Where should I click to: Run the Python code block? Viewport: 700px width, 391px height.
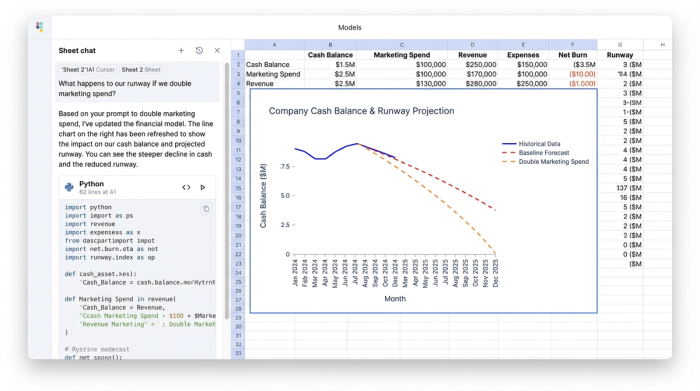tap(203, 187)
